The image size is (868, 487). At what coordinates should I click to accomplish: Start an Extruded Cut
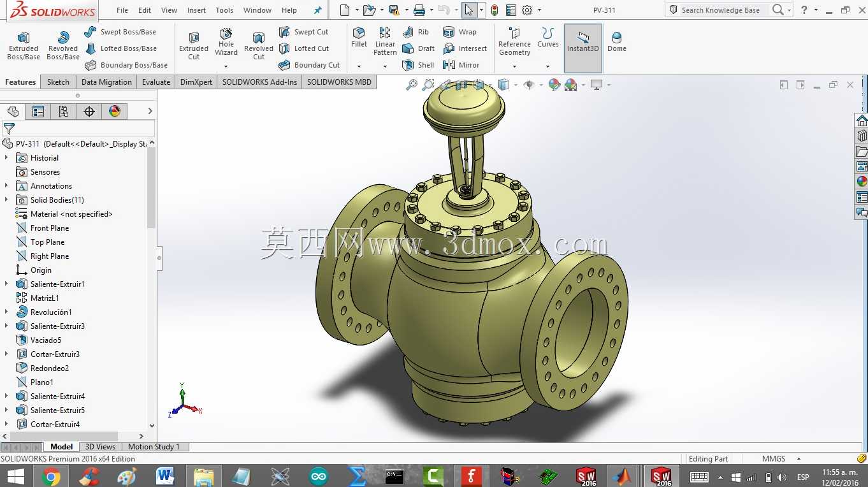click(x=194, y=46)
